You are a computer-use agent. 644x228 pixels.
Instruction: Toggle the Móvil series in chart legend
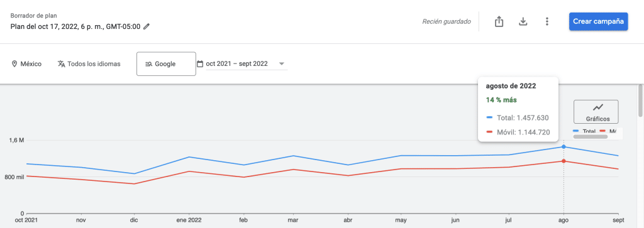tap(609, 131)
